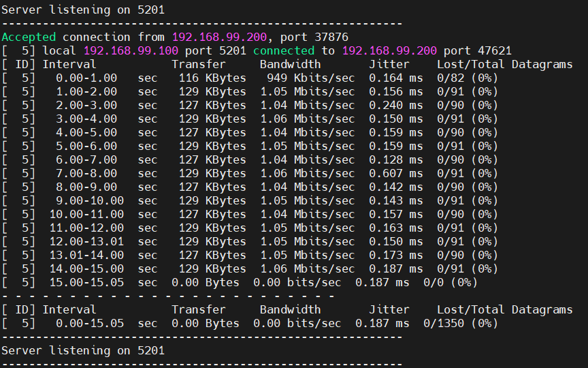Click the port number 37876
Image resolution: width=588 pixels, height=368 pixels.
coord(331,37)
